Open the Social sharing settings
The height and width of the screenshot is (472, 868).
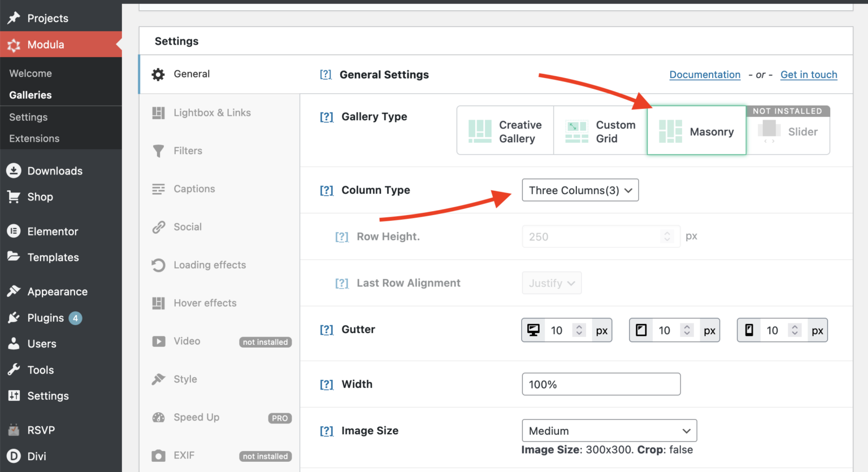click(x=159, y=226)
